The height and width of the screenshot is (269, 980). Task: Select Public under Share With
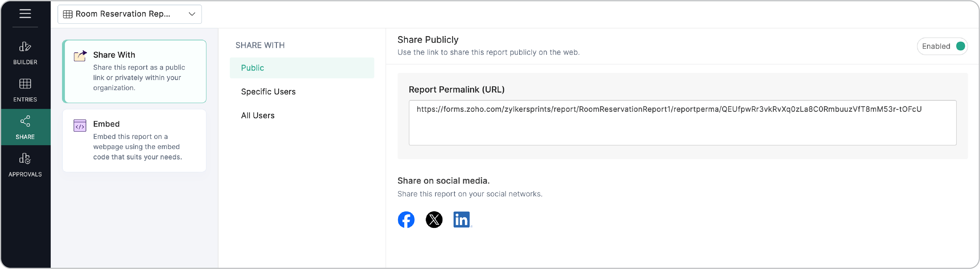pos(252,68)
